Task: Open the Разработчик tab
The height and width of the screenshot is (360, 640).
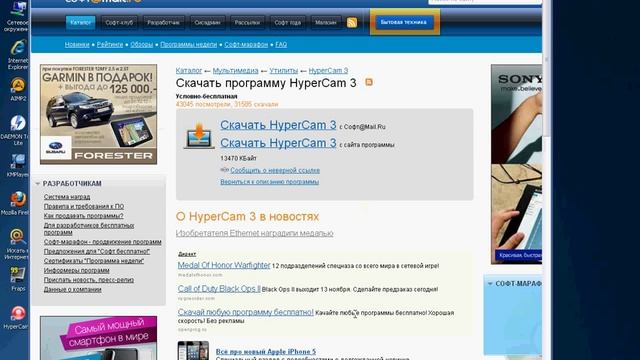Action: click(x=163, y=22)
